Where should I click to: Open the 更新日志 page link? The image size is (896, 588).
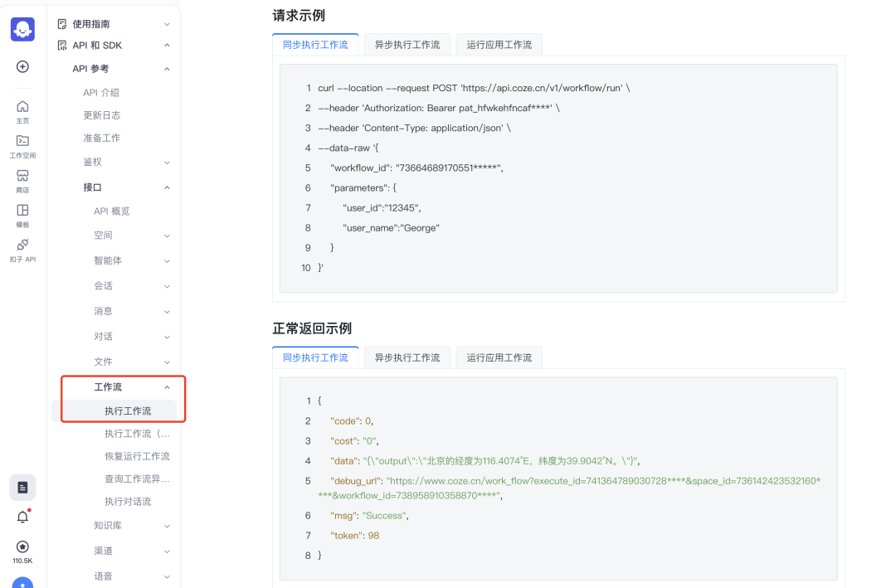coord(101,115)
